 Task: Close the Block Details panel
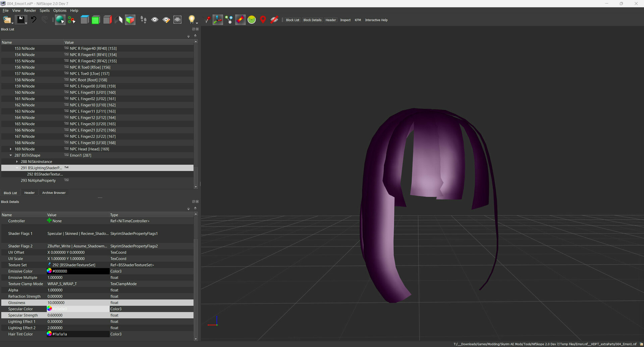[197, 201]
